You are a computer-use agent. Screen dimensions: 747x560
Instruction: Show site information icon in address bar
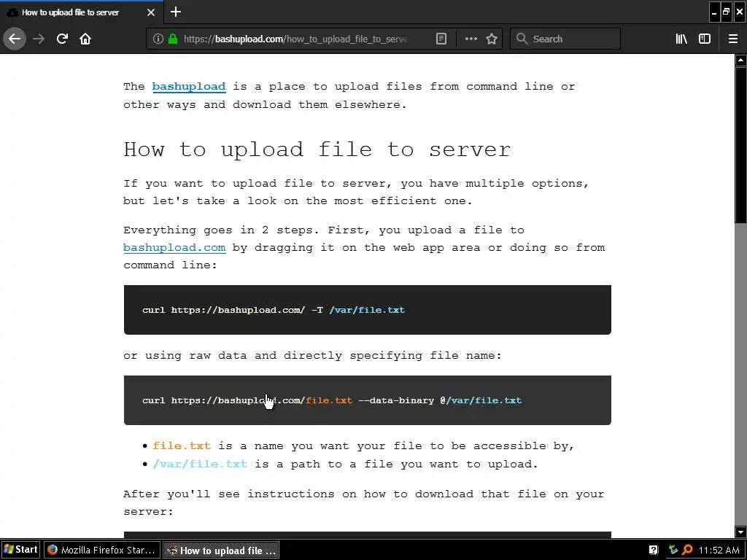pyautogui.click(x=158, y=39)
